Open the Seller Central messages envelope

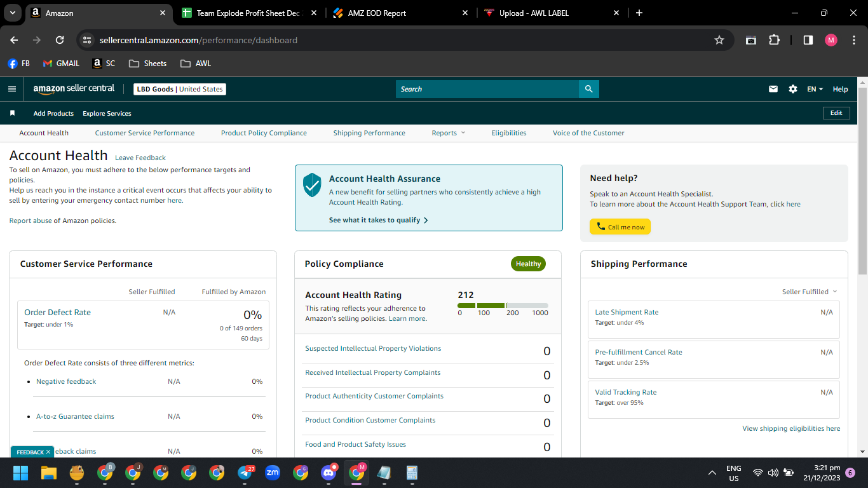tap(773, 89)
